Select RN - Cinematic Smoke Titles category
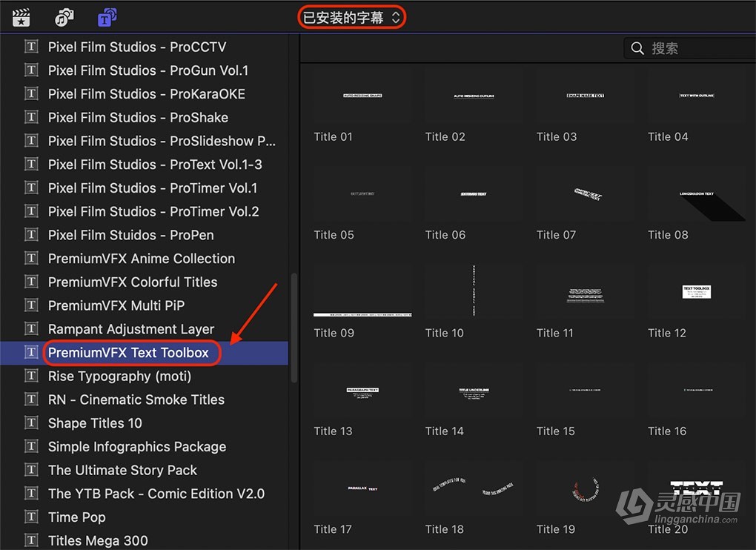The height and width of the screenshot is (550, 756). tap(145, 400)
